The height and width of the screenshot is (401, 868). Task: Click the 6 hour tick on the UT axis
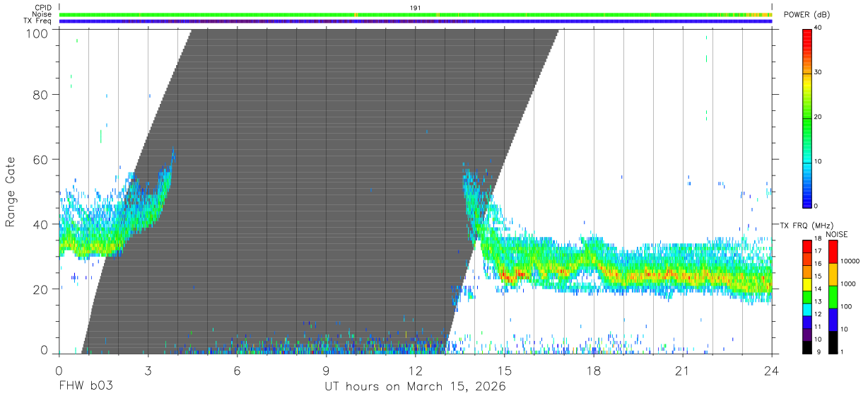pyautogui.click(x=237, y=371)
